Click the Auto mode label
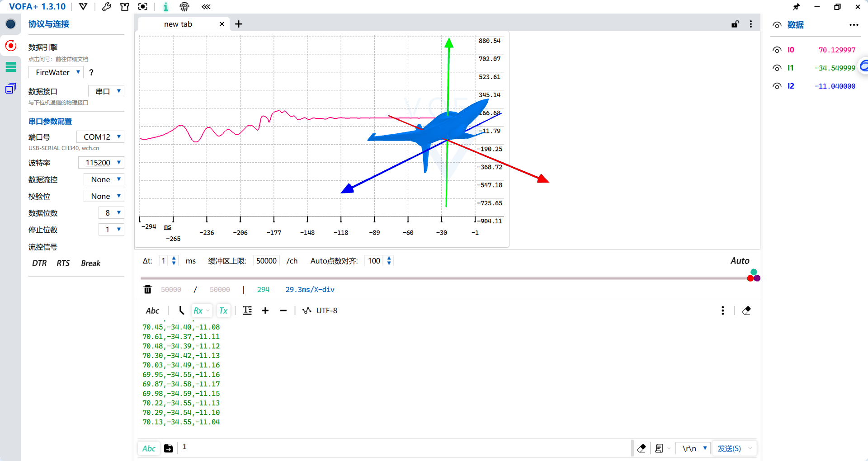This screenshot has height=461, width=868. click(740, 261)
